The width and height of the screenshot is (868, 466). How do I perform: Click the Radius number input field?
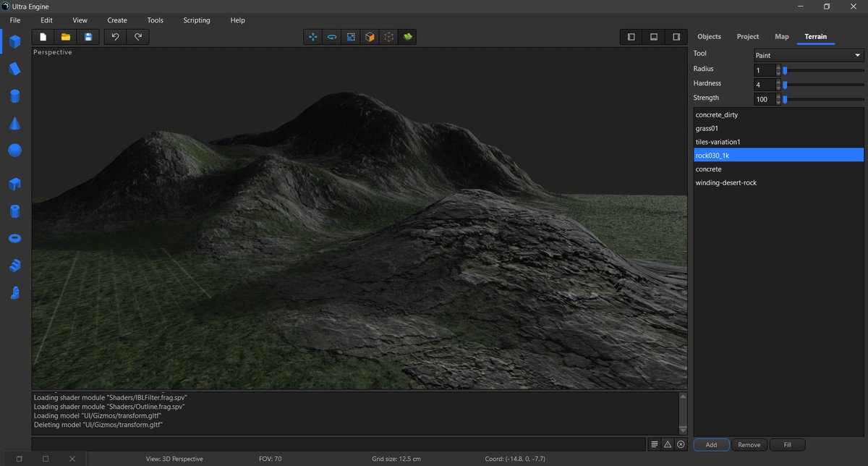[x=765, y=70]
